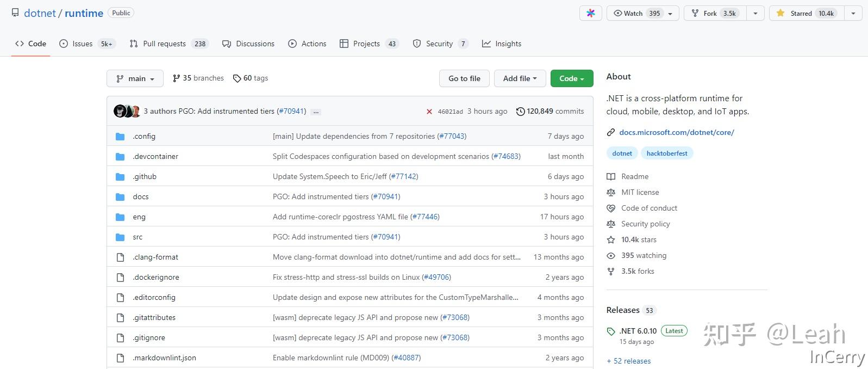The image size is (868, 369).
Task: Open the Add file dropdown
Action: coord(520,78)
